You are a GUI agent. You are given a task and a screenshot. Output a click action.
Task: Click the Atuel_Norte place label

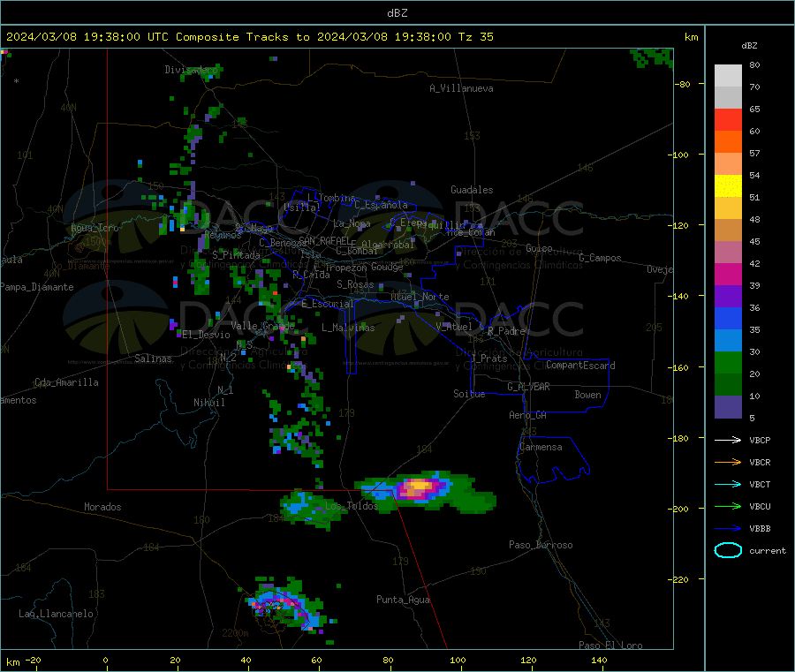420,297
